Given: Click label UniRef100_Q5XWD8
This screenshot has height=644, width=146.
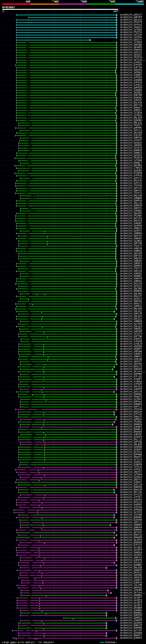Looking at the screenshot, I should pos(131,608).
